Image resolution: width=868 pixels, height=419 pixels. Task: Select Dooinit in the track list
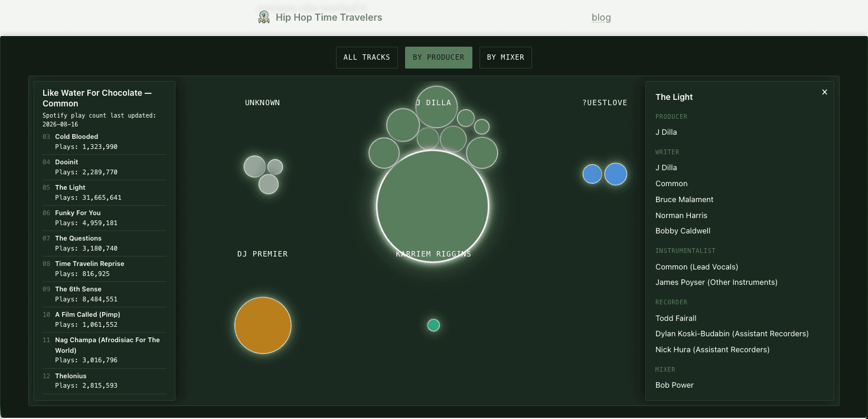pyautogui.click(x=105, y=167)
